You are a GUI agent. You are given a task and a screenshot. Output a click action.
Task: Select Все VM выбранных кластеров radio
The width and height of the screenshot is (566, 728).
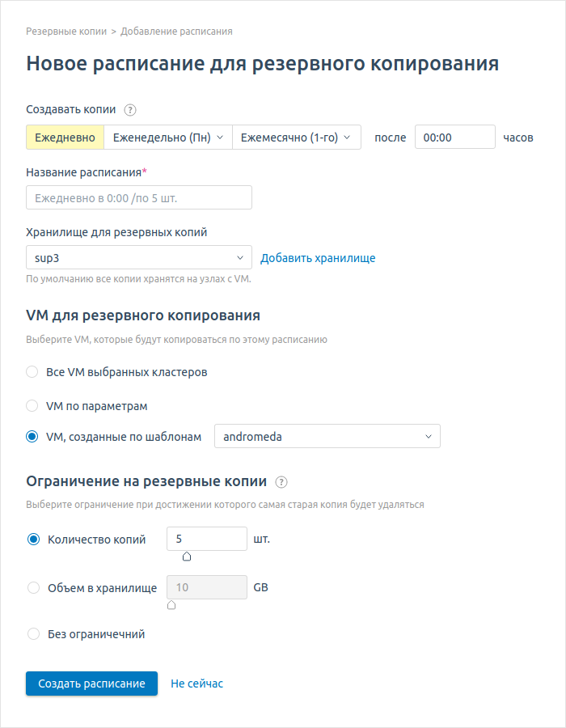(32, 372)
